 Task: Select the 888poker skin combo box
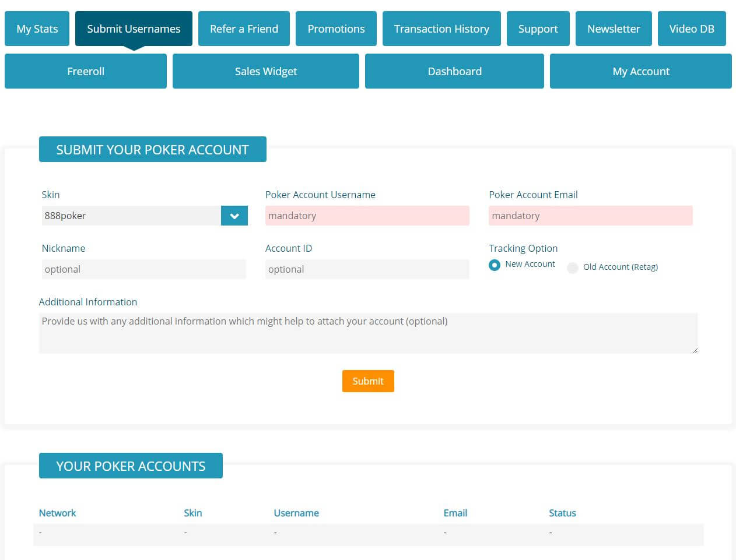(131, 216)
